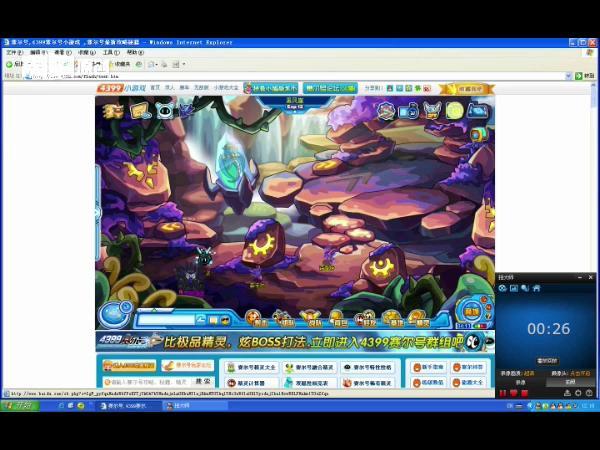This screenshot has width=600, height=450.
Task: Click the home icon in recorder toolbar
Action: [536, 288]
